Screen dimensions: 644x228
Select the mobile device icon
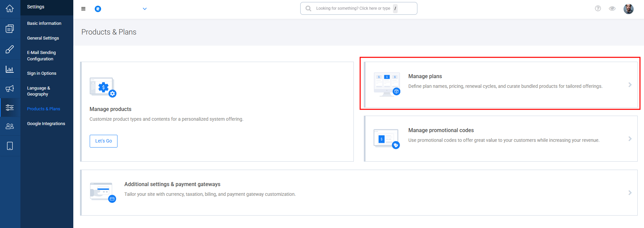(10, 146)
